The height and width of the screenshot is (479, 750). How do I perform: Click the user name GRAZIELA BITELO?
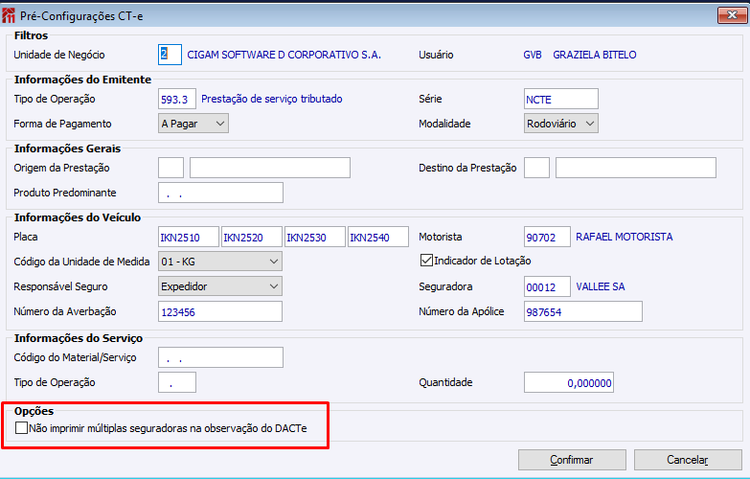point(595,55)
